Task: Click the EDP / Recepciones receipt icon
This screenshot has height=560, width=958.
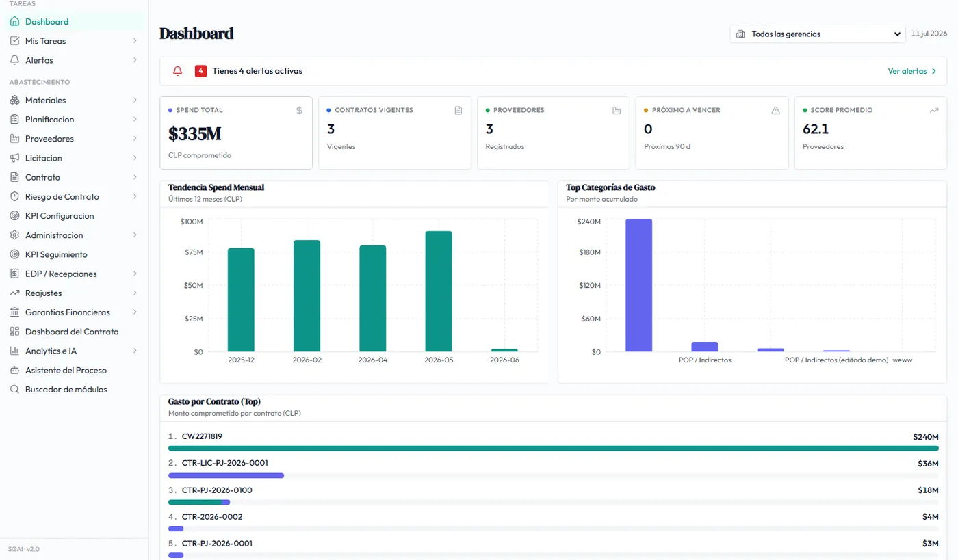Action: [x=14, y=274]
